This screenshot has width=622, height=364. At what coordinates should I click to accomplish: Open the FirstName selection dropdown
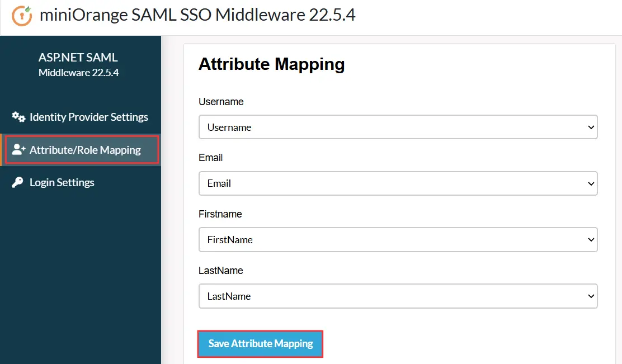[x=398, y=239]
